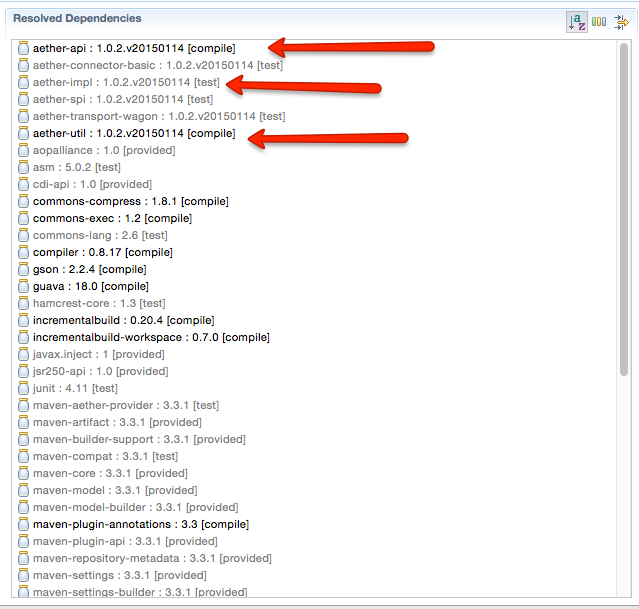Click jar icon beside javax.inject entry

[24, 354]
